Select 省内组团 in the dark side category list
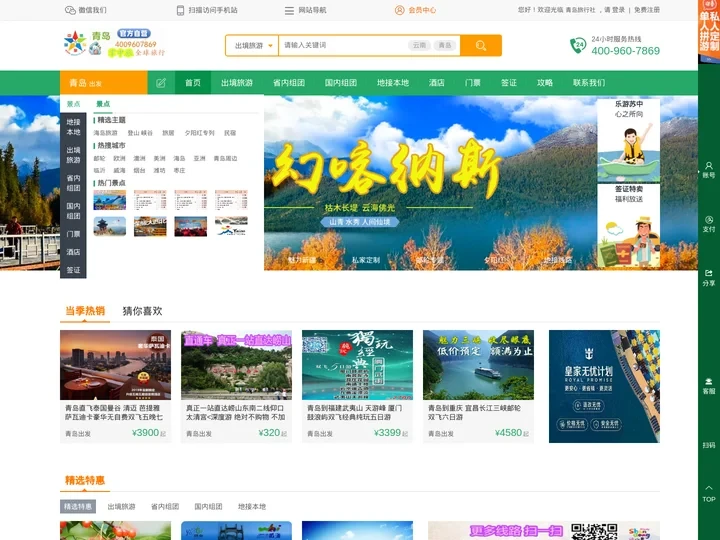This screenshot has width=720, height=540. [x=73, y=183]
